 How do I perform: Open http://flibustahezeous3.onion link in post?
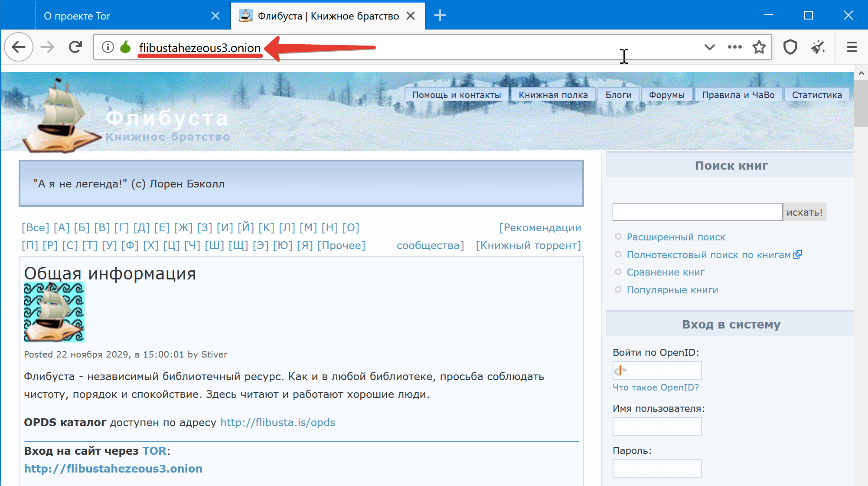[x=113, y=469]
